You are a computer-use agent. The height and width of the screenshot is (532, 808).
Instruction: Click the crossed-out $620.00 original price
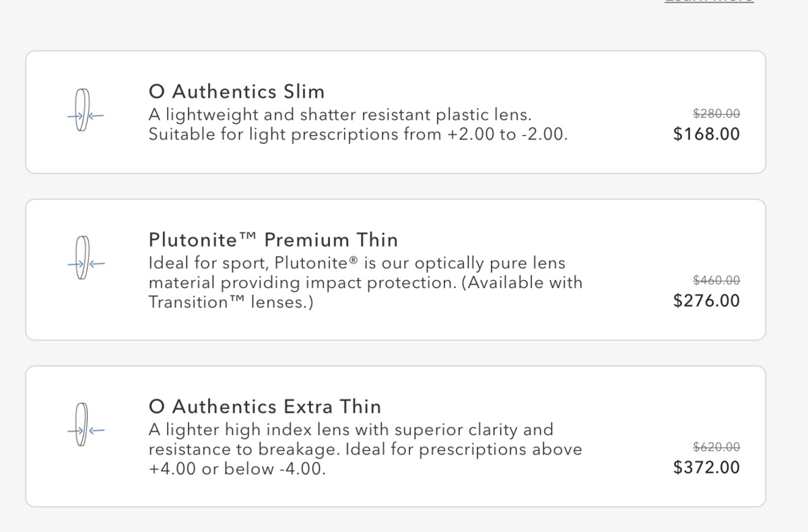716,447
